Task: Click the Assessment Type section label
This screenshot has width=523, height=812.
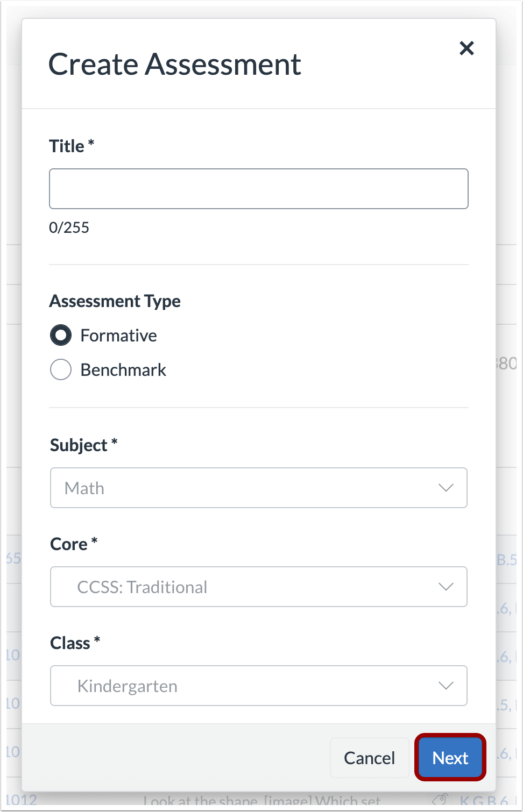Action: click(x=115, y=301)
